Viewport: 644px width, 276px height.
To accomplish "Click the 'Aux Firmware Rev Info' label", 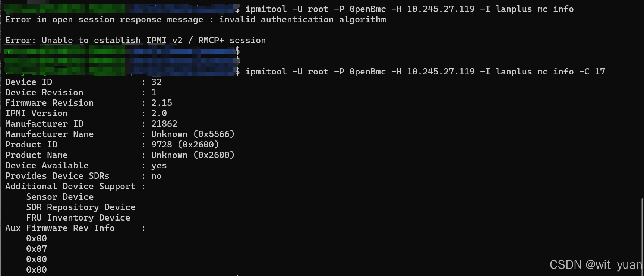I will tap(60, 228).
